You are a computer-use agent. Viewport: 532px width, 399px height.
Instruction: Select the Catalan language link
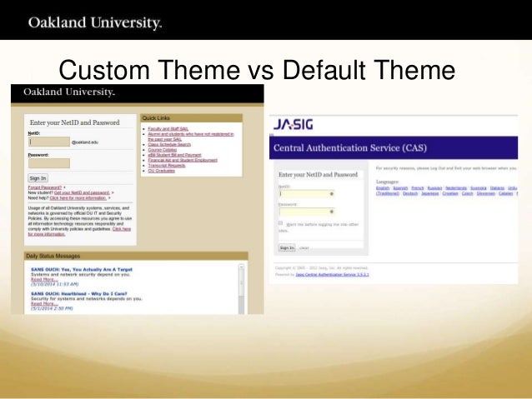[505, 193]
